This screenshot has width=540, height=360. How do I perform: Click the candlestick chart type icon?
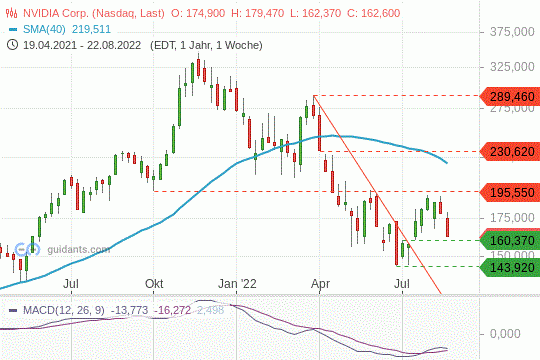pyautogui.click(x=12, y=13)
